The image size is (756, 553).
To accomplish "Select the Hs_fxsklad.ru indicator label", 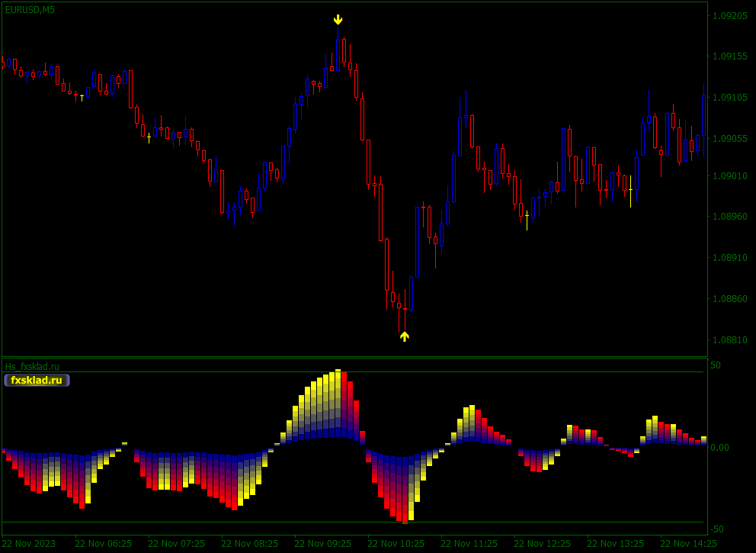I will tap(32, 366).
